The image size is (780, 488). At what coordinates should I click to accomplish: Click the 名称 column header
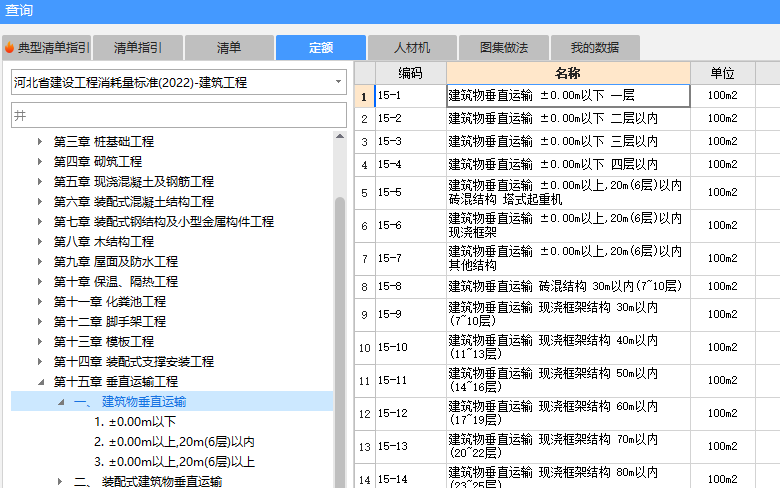click(568, 73)
